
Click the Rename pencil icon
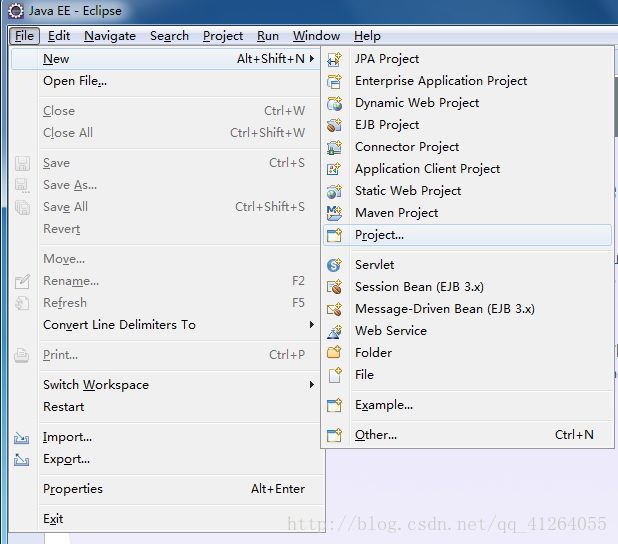(22, 281)
